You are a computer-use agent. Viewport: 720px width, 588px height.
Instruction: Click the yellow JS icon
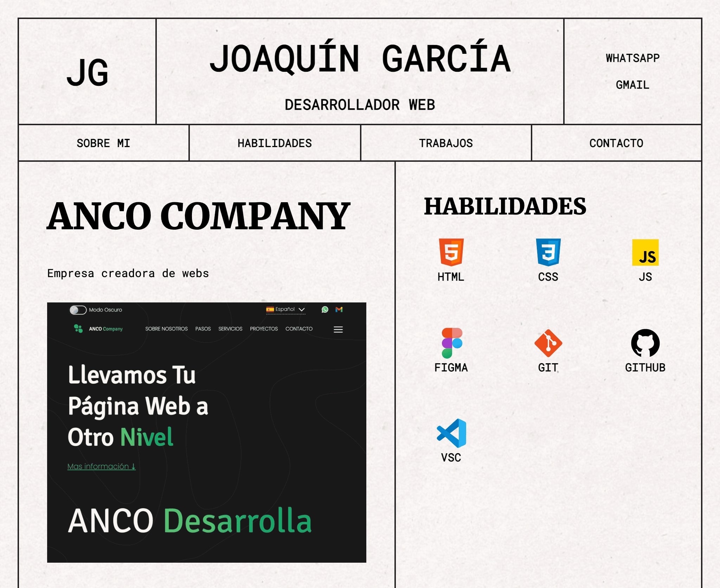645,253
